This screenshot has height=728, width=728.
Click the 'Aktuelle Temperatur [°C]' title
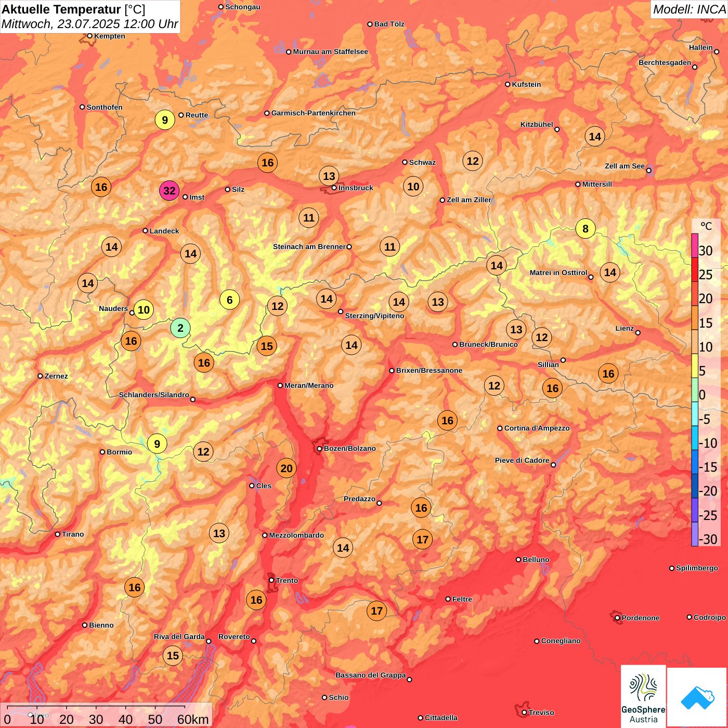coord(74,9)
